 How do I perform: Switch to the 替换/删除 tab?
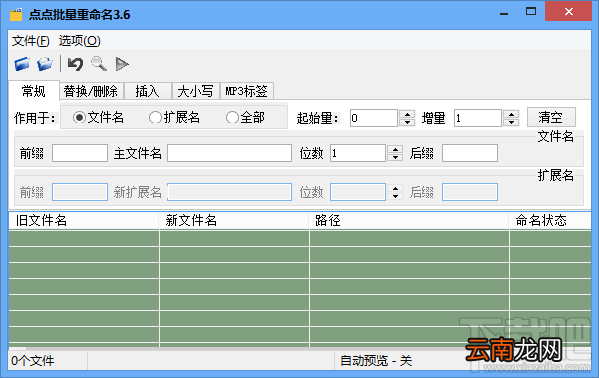(91, 91)
